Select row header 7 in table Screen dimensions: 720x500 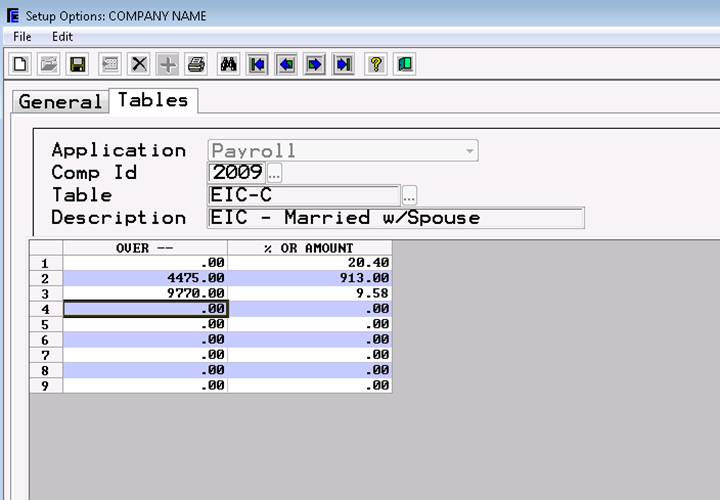pyautogui.click(x=46, y=355)
